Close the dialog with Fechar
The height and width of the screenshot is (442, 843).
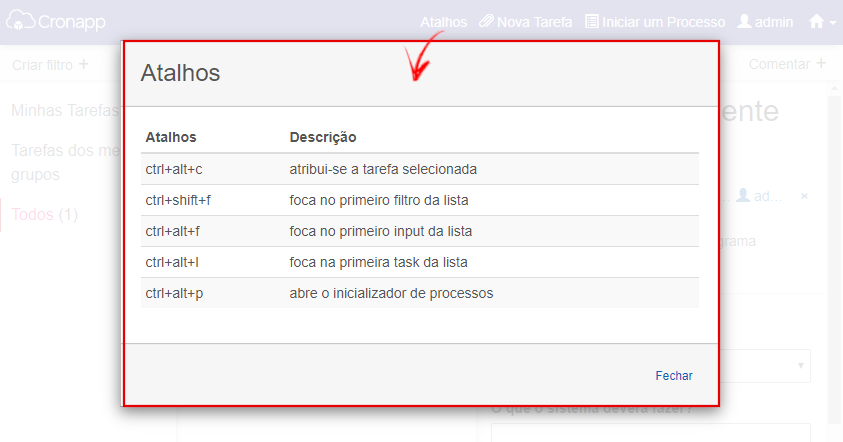point(674,376)
